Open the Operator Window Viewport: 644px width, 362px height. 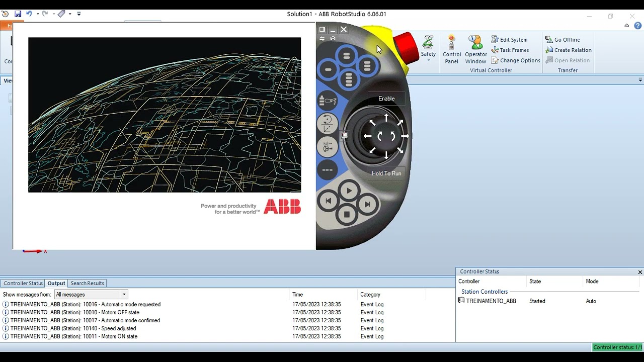point(476,49)
